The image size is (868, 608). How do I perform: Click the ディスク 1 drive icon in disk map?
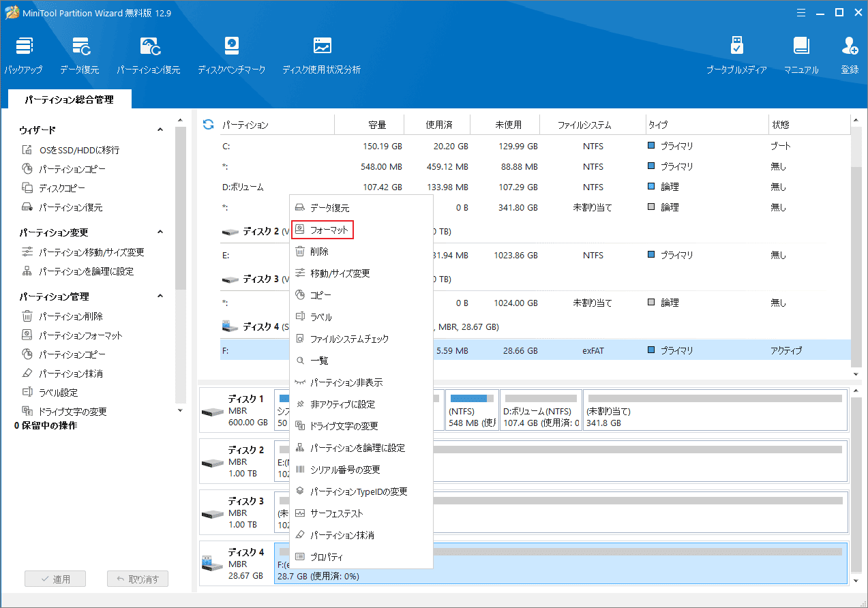click(213, 411)
